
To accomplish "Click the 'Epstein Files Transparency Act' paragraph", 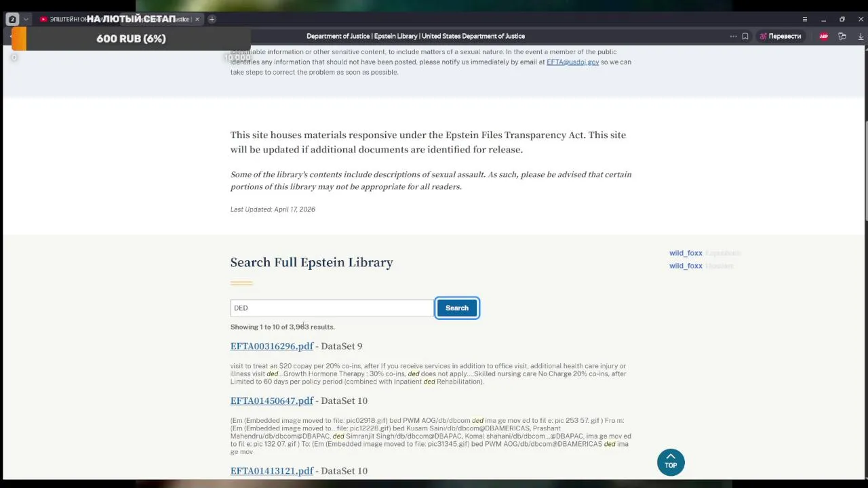I will pyautogui.click(x=428, y=142).
